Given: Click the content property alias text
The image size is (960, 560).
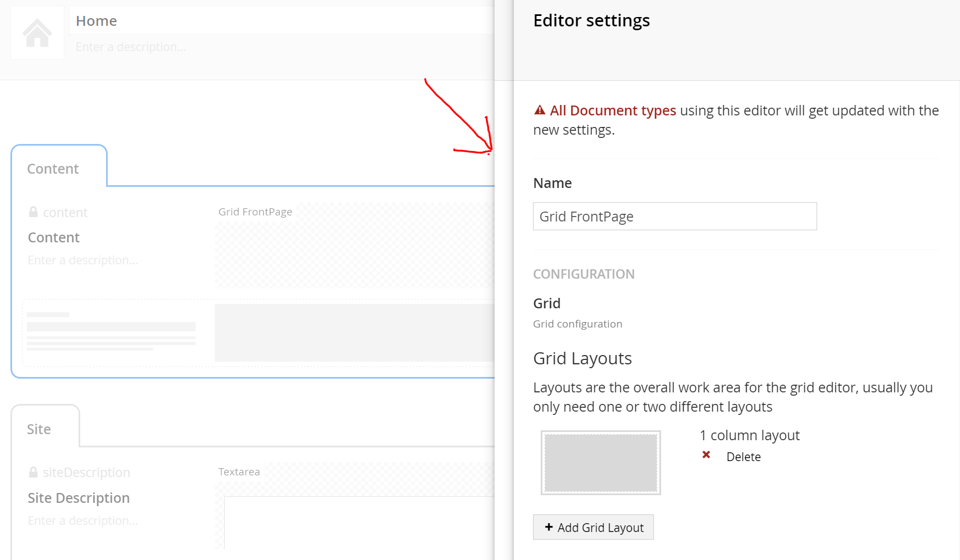Looking at the screenshot, I should (65, 213).
